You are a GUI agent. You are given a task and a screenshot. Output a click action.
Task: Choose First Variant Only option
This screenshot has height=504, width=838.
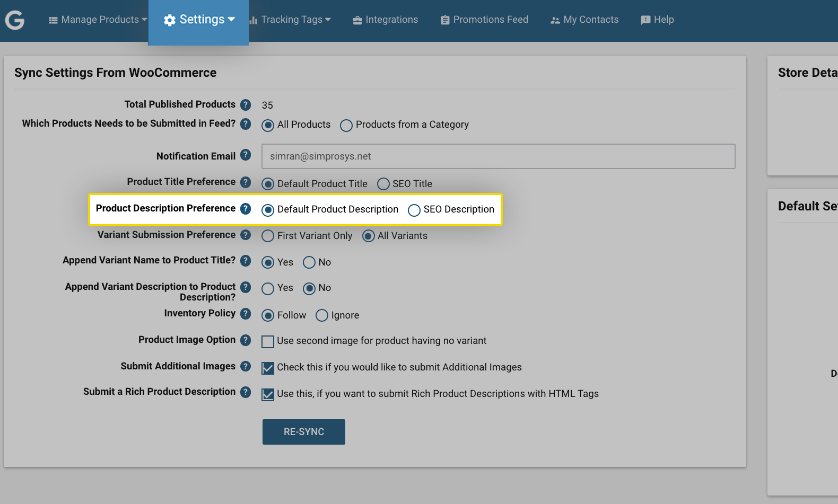(268, 236)
